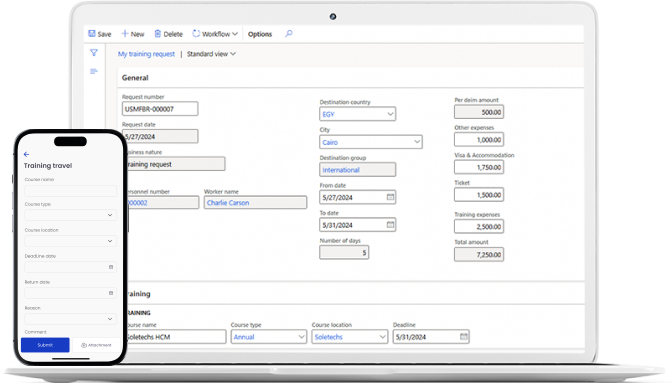The image size is (672, 383).
Task: Open the From date calendar picker icon
Action: click(x=390, y=197)
